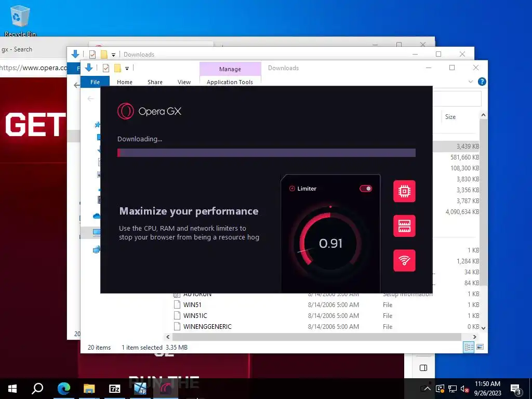Image resolution: width=532 pixels, height=399 pixels.
Task: Click the Opera GX installer taskbar icon
Action: (x=166, y=389)
